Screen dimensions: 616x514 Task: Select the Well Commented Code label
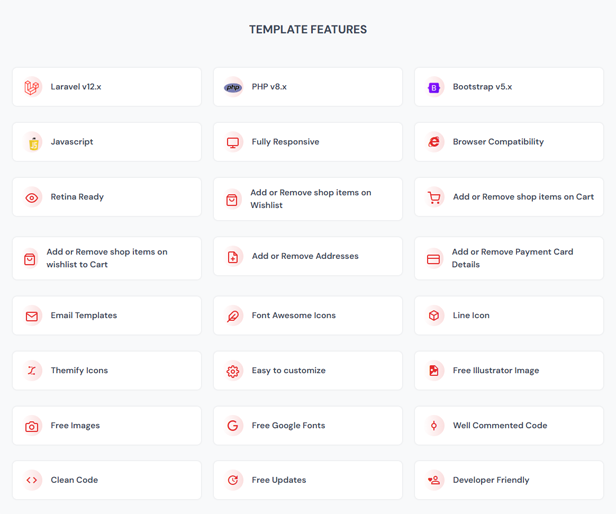coord(499,425)
